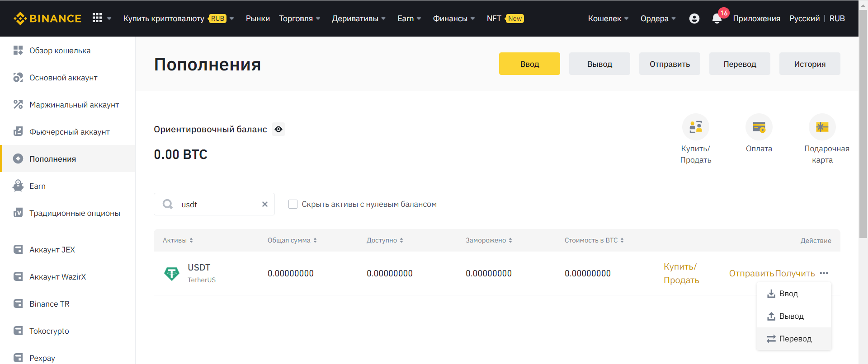Viewport: 868px width, 364px height.
Task: Click the Binance logo
Action: [47, 19]
